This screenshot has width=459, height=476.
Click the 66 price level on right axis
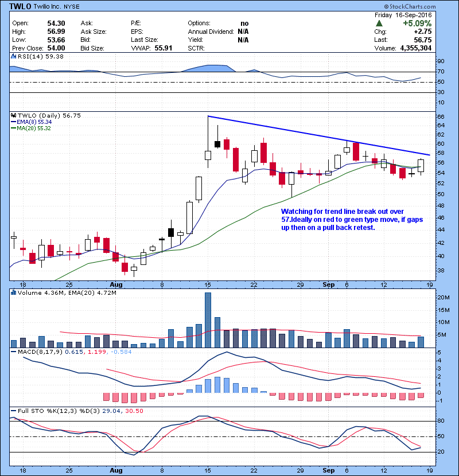(x=441, y=117)
